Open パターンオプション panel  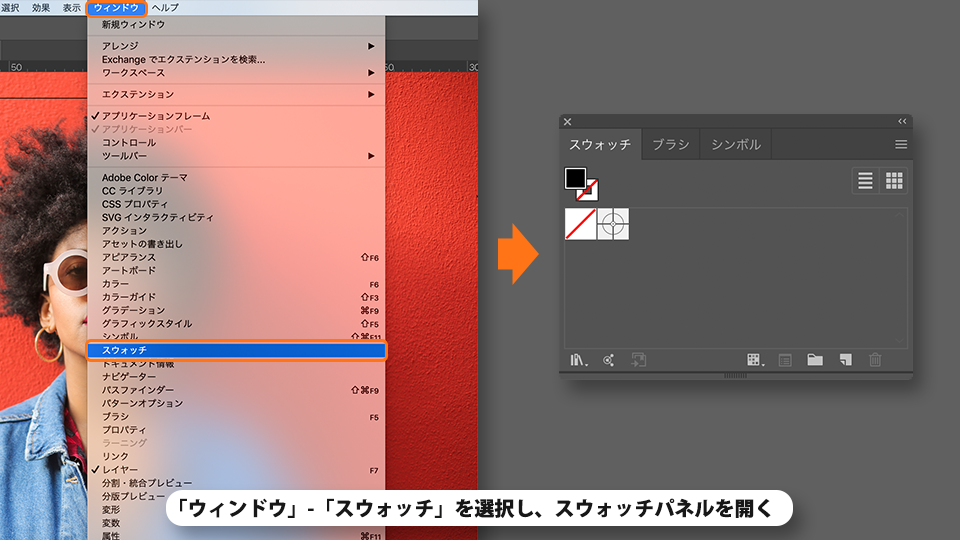[x=236, y=403]
